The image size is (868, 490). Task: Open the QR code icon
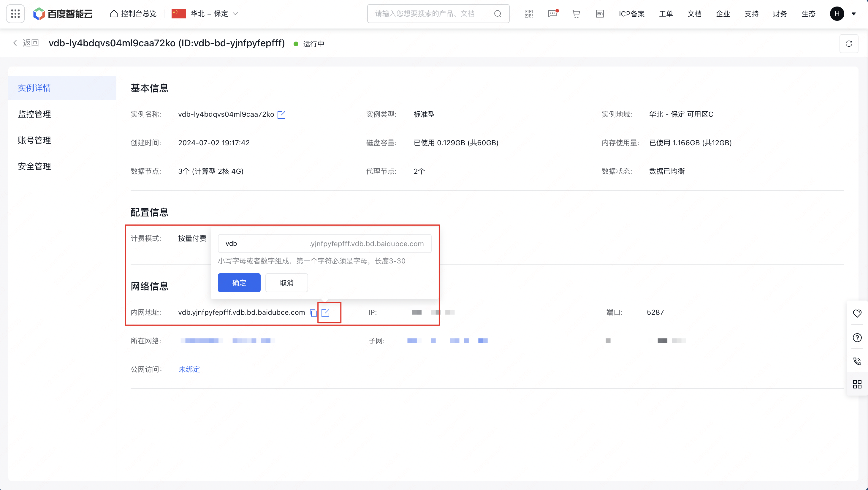[529, 14]
